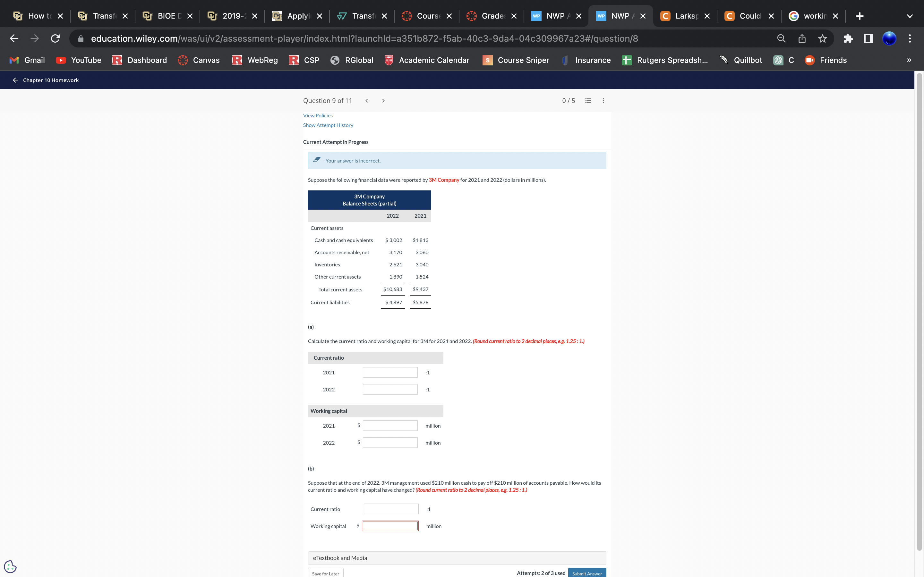The width and height of the screenshot is (924, 577).
Task: Reload the page
Action: point(56,38)
